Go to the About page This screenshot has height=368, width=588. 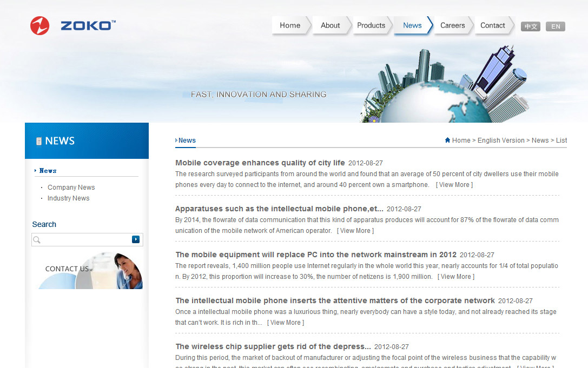331,25
